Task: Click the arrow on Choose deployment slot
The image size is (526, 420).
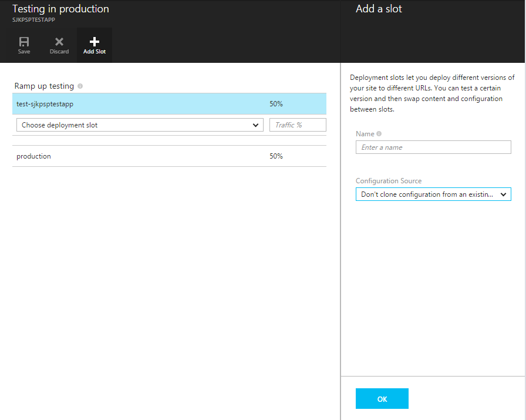Action: pyautogui.click(x=255, y=125)
